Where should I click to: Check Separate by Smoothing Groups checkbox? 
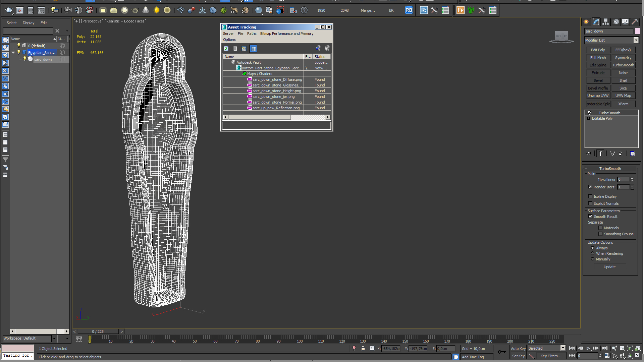tap(600, 234)
